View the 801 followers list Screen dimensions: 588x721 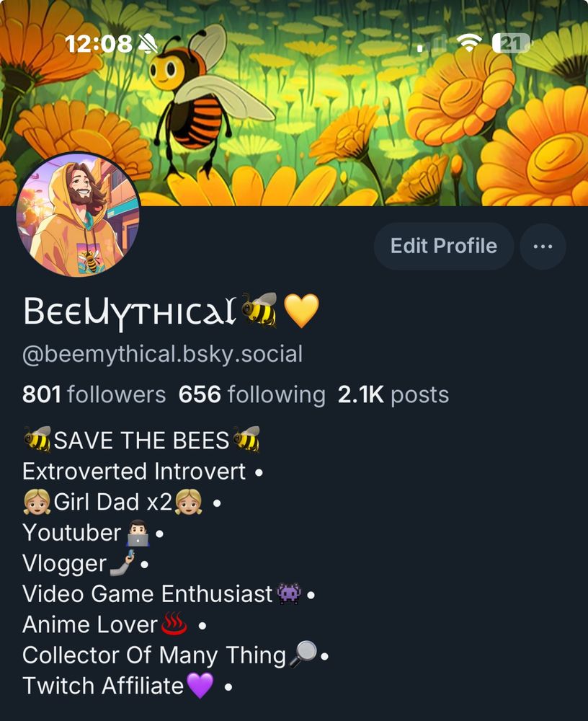coord(94,394)
